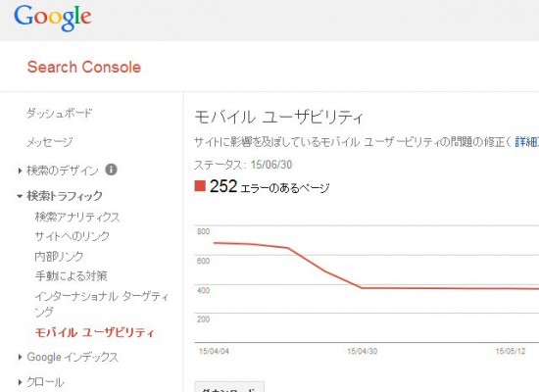This screenshot has height=392, width=539.
Task: Expand the クロール section arrow
Action: pyautogui.click(x=20, y=382)
